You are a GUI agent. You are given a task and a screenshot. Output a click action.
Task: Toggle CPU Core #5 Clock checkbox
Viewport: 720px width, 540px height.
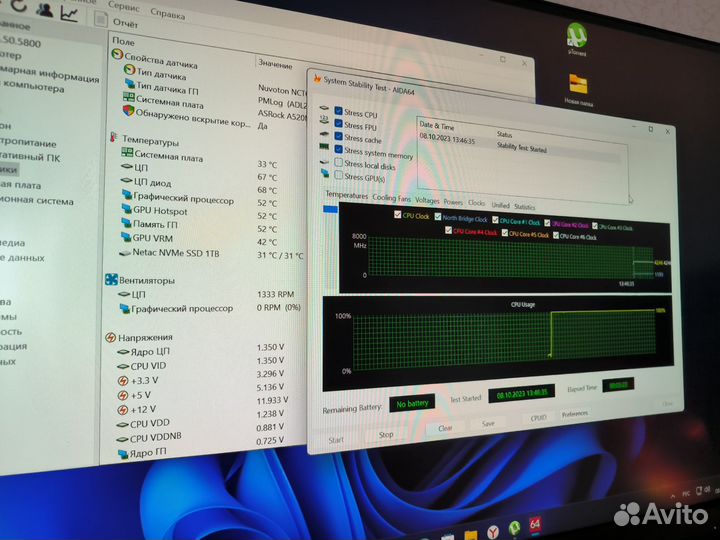point(504,233)
